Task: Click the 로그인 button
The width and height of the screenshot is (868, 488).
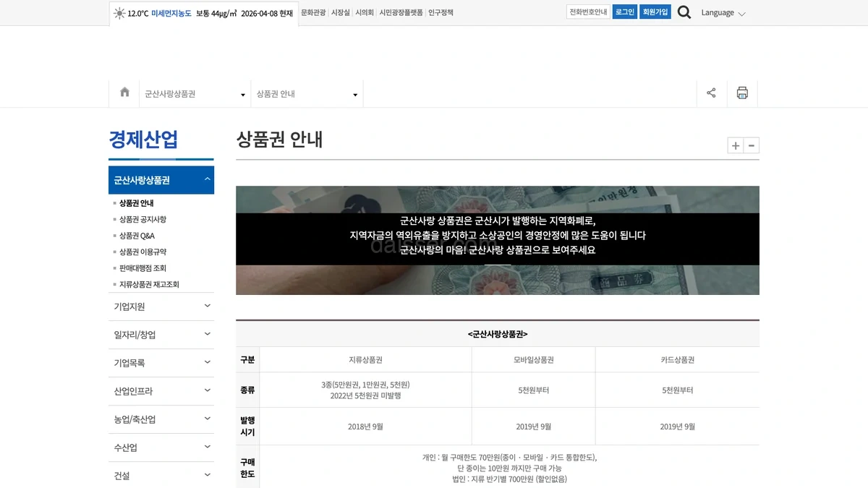Action: (625, 12)
